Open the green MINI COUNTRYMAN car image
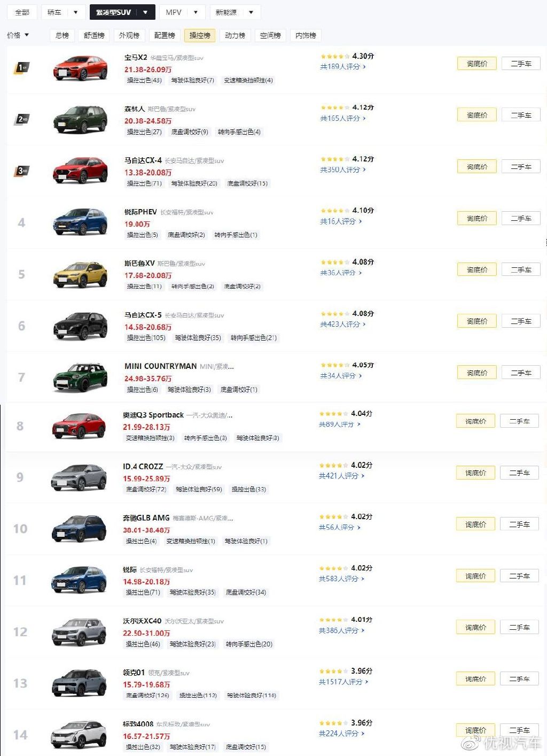The width and height of the screenshot is (547, 756). [80, 377]
